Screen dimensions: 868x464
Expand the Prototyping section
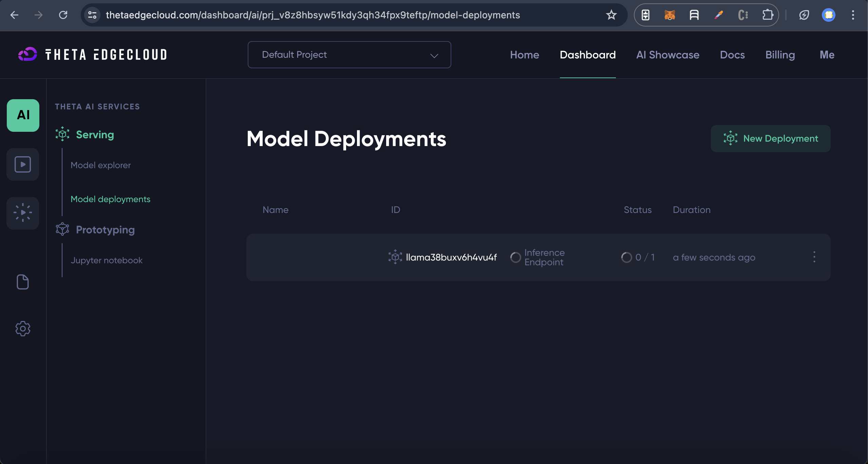105,230
